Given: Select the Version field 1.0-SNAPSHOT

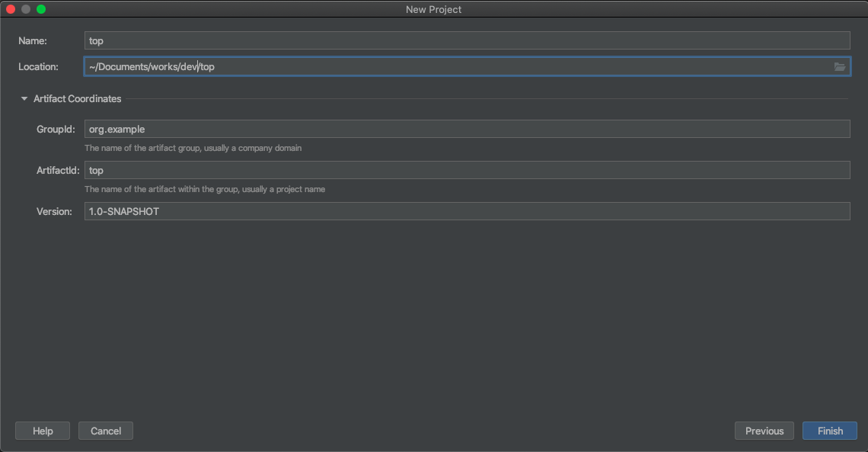Looking at the screenshot, I should coord(468,211).
